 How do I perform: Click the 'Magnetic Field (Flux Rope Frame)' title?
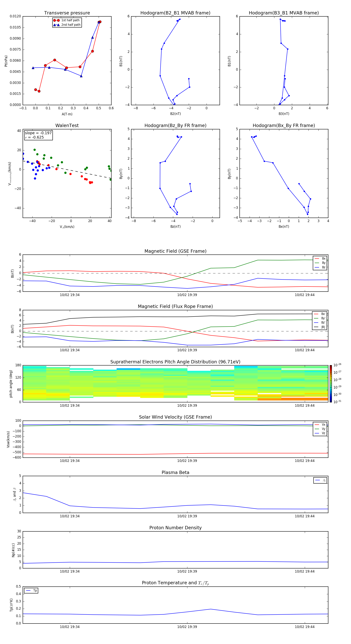175,307
